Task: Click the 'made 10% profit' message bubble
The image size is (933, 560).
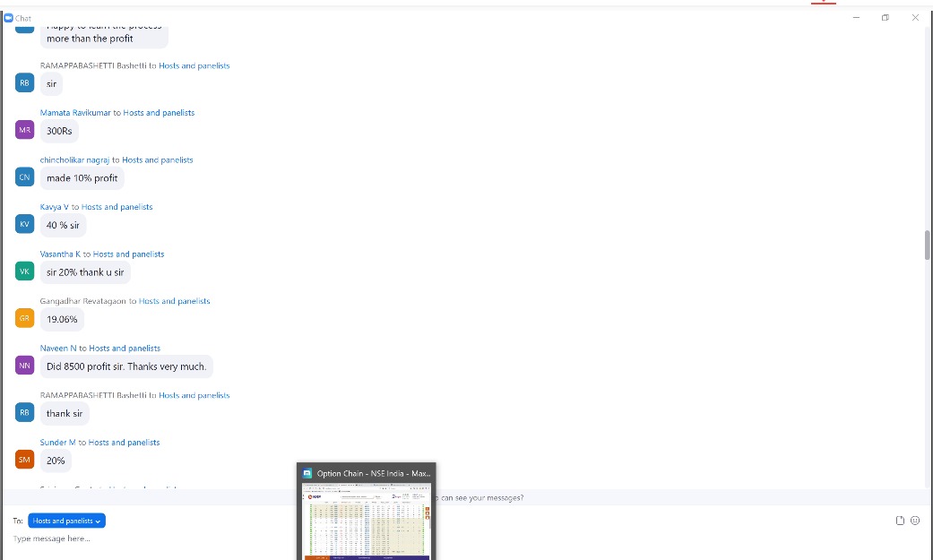Action: click(x=82, y=178)
